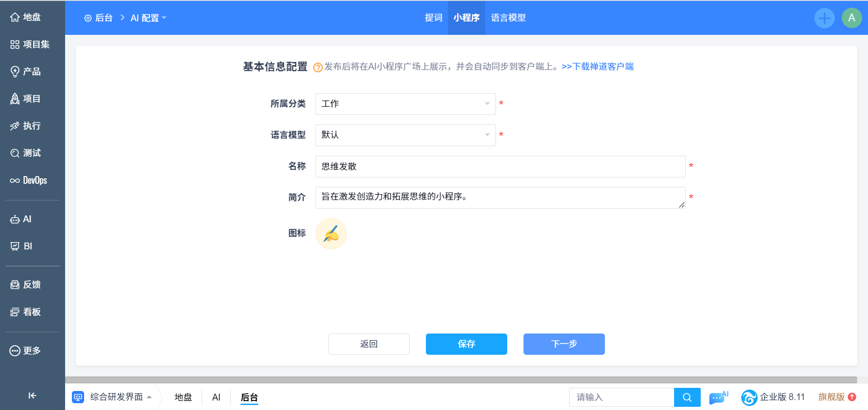The image size is (868, 410).
Task: Click the 后台 gear breadcrumb
Action: tap(98, 18)
